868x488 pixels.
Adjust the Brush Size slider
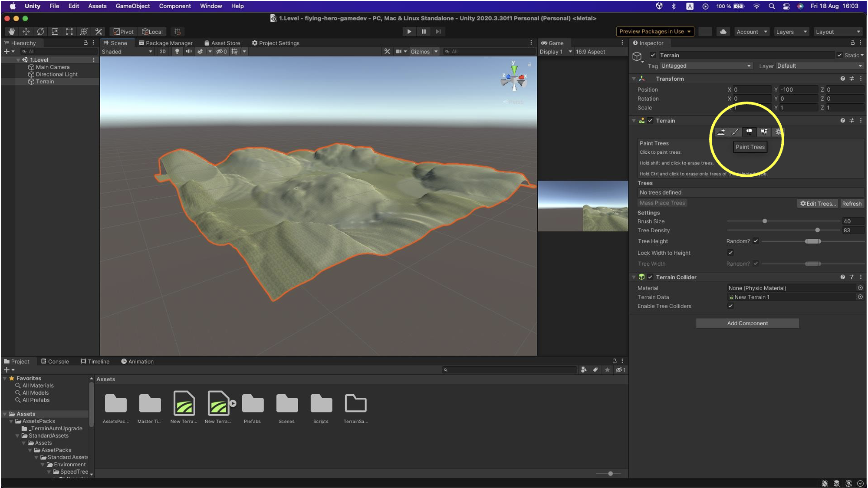pos(765,221)
